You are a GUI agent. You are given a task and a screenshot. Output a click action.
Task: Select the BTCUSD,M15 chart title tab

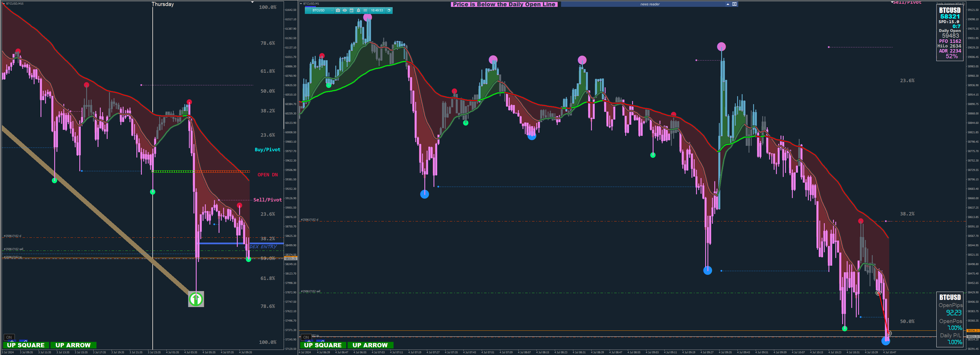pyautogui.click(x=15, y=3)
